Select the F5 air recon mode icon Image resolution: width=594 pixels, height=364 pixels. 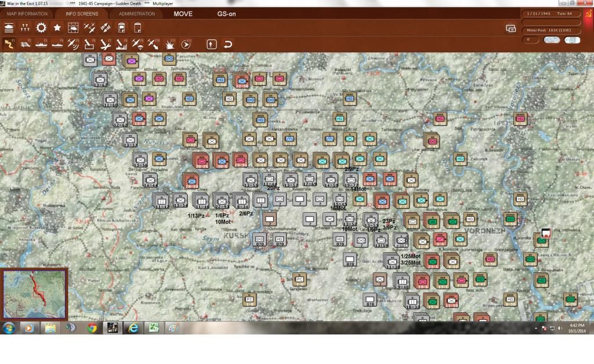pos(73,44)
